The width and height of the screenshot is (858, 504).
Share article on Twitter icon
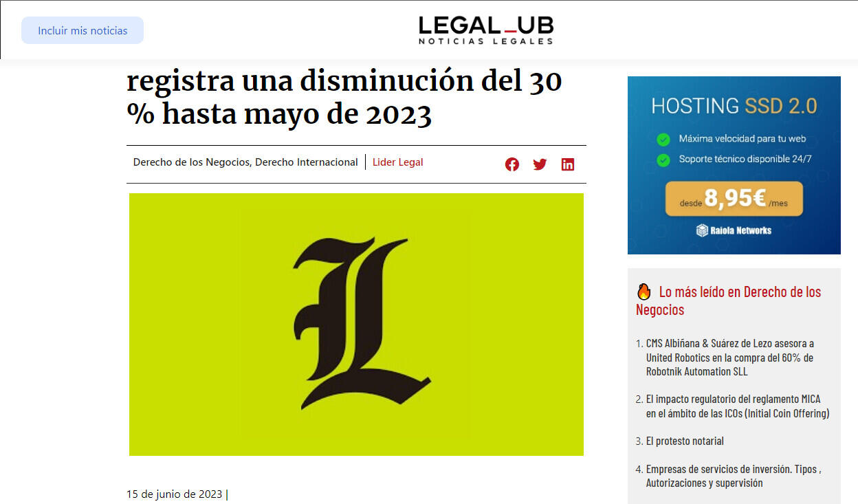pyautogui.click(x=540, y=164)
